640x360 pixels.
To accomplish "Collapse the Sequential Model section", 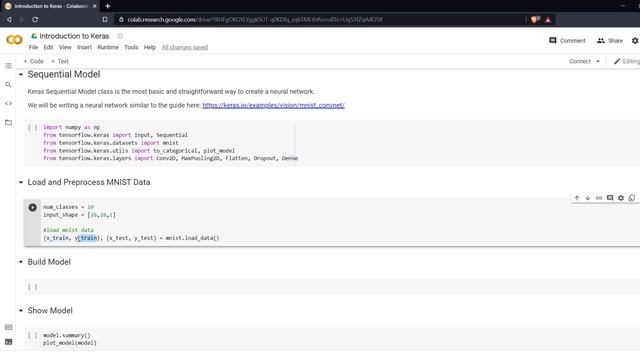I will click(x=21, y=75).
